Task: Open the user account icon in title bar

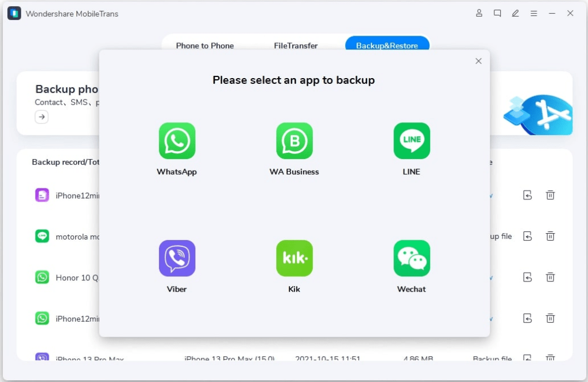Action: [479, 13]
